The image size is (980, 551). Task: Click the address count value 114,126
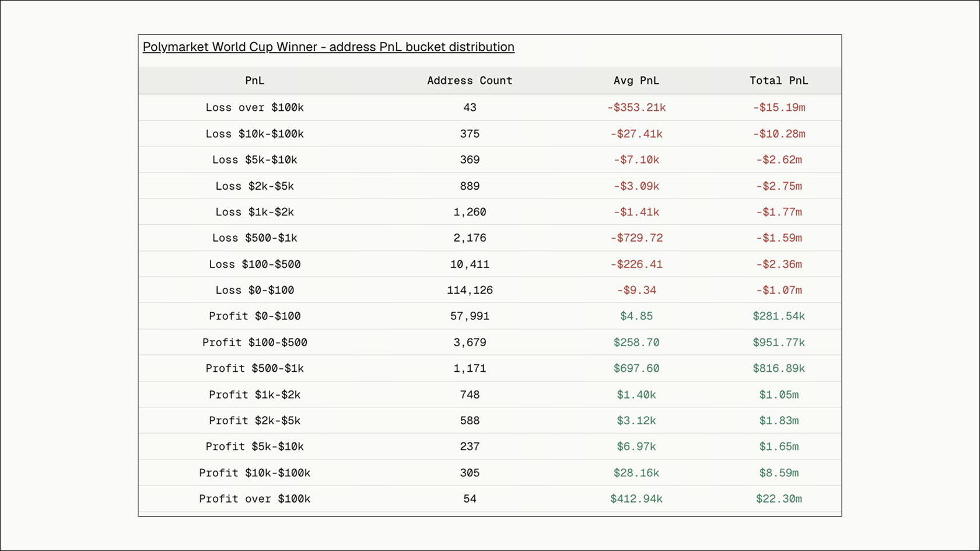tap(470, 290)
